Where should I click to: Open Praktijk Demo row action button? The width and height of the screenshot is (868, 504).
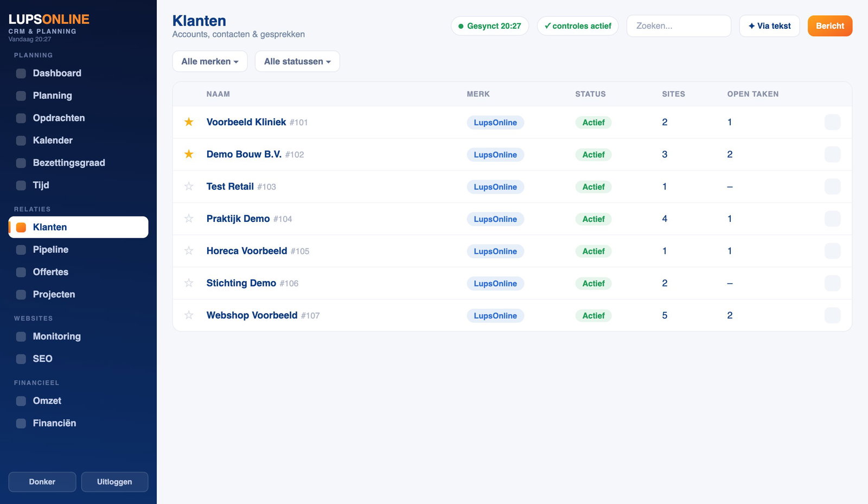tap(833, 219)
